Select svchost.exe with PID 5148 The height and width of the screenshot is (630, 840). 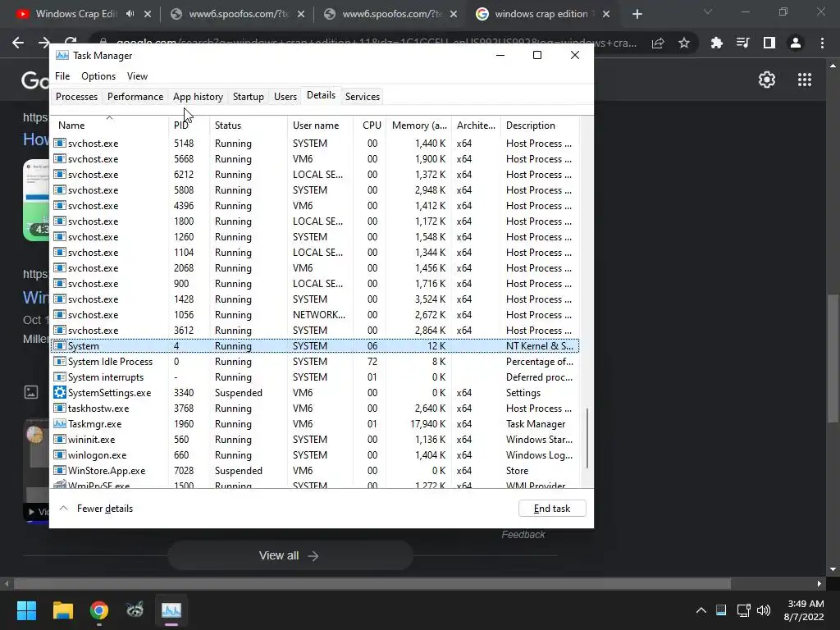315,144
